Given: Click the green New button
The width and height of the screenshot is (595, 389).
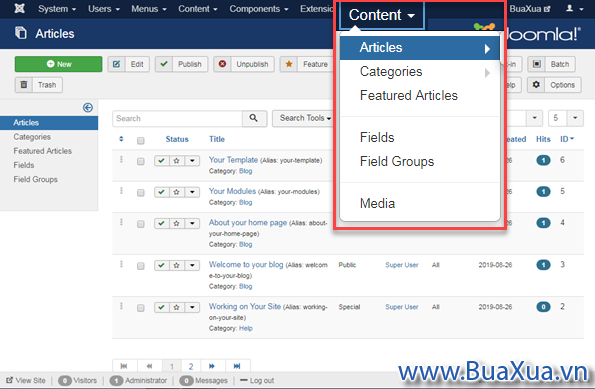Looking at the screenshot, I should coord(58,64).
